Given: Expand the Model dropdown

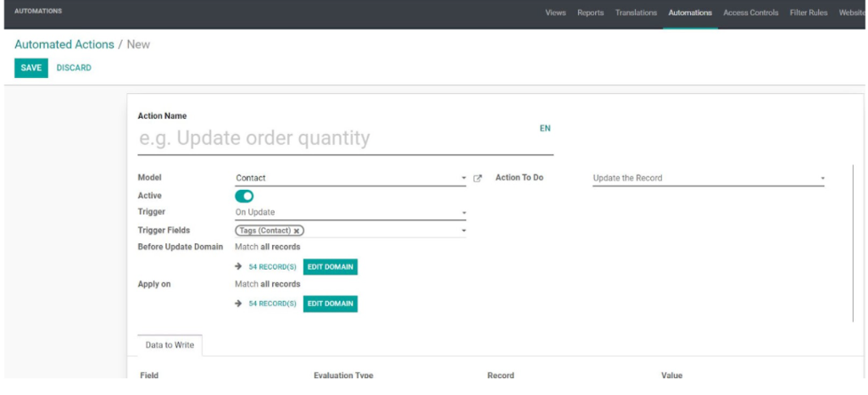Looking at the screenshot, I should point(464,179).
